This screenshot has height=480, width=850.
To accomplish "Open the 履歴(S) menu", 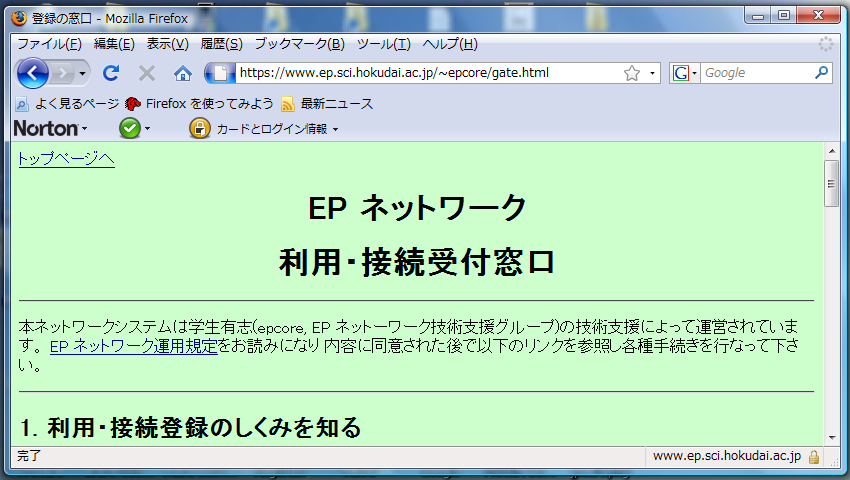I will 222,44.
